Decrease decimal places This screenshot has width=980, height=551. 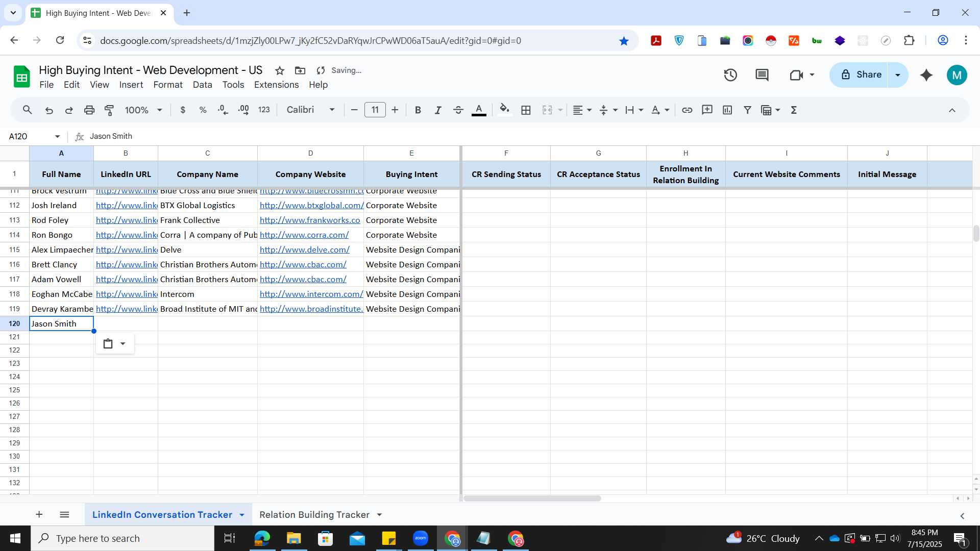(223, 110)
